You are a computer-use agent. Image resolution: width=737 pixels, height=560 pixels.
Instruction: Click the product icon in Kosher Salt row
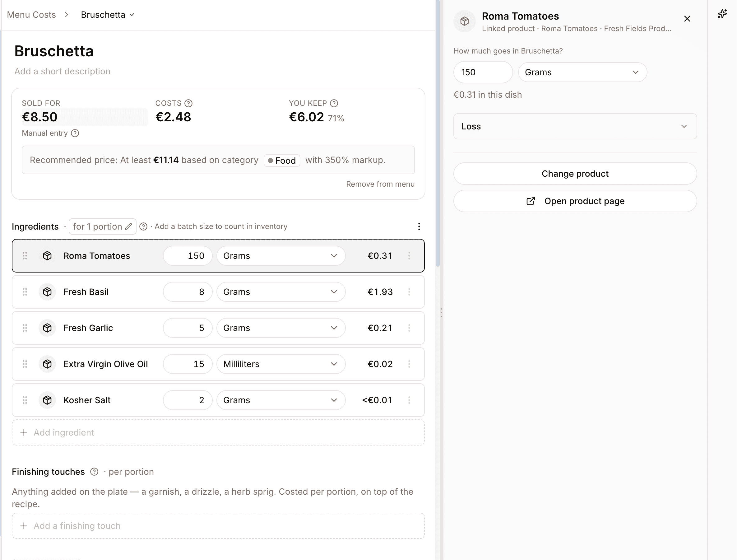point(47,400)
